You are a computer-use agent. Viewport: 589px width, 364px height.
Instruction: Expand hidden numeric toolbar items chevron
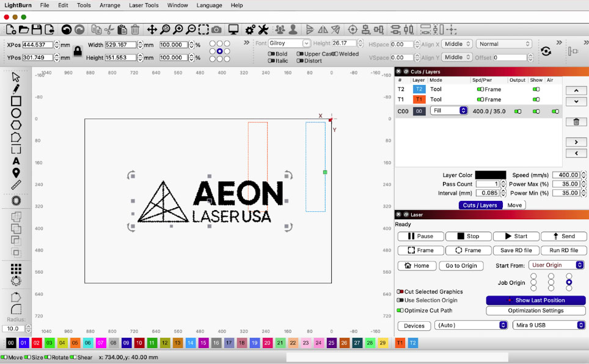point(246,43)
